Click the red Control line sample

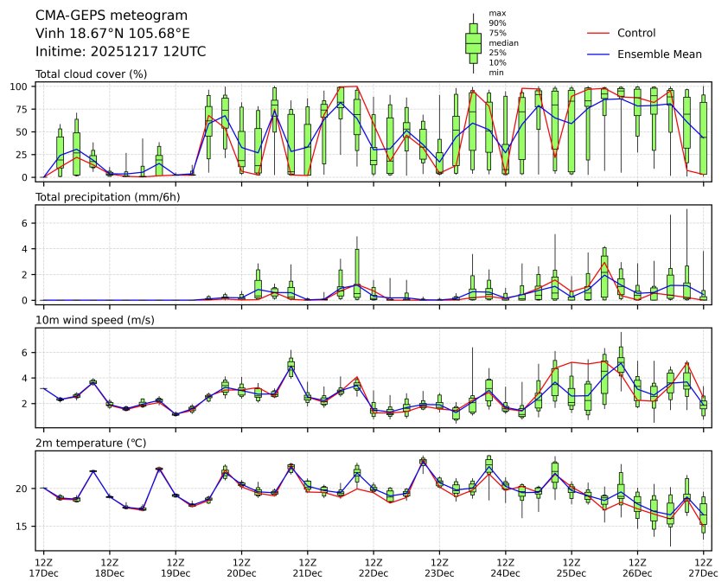[598, 34]
